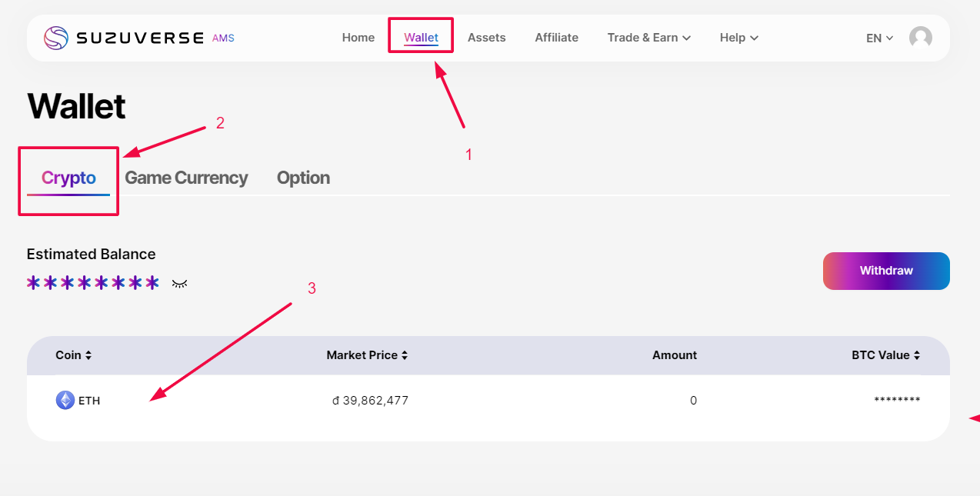Open the EN language selector

pos(879,38)
